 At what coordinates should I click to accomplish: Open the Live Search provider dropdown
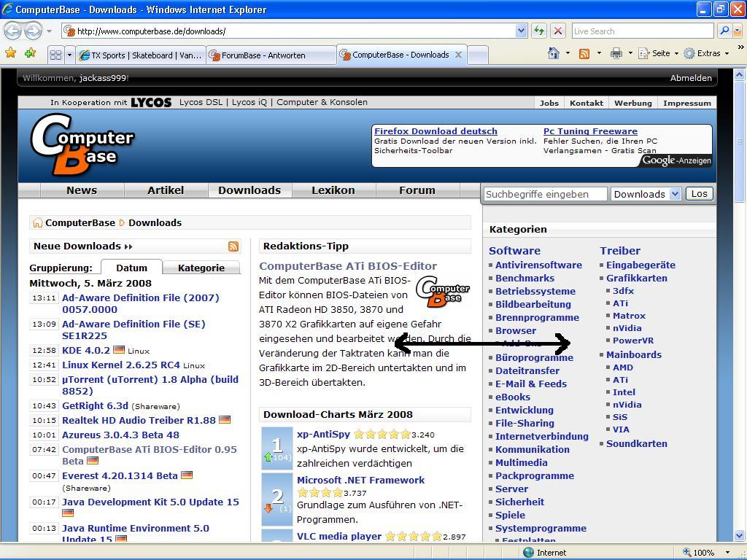738,31
